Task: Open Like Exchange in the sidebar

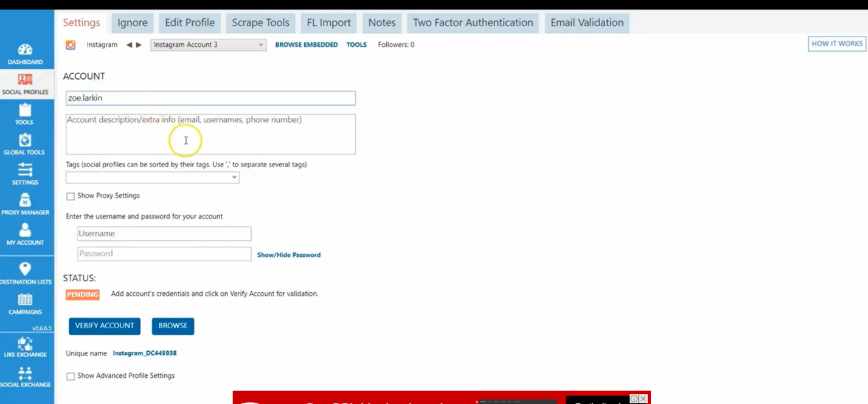Action: [25, 347]
